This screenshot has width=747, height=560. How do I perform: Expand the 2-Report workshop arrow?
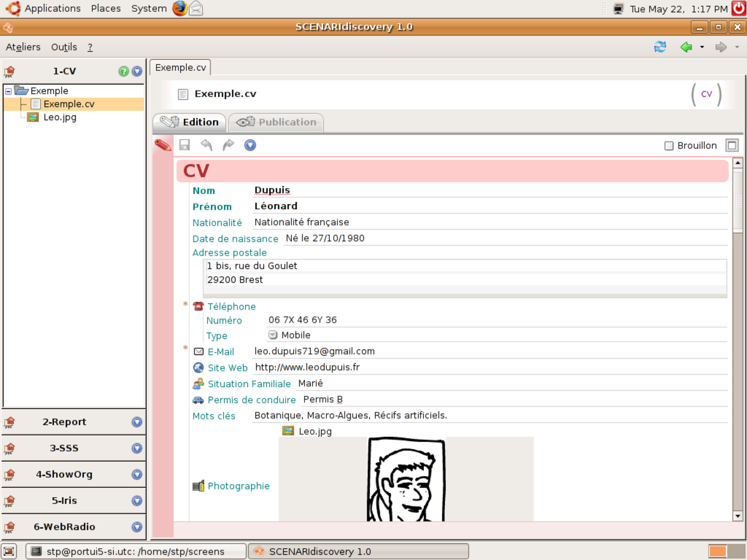[x=137, y=422]
